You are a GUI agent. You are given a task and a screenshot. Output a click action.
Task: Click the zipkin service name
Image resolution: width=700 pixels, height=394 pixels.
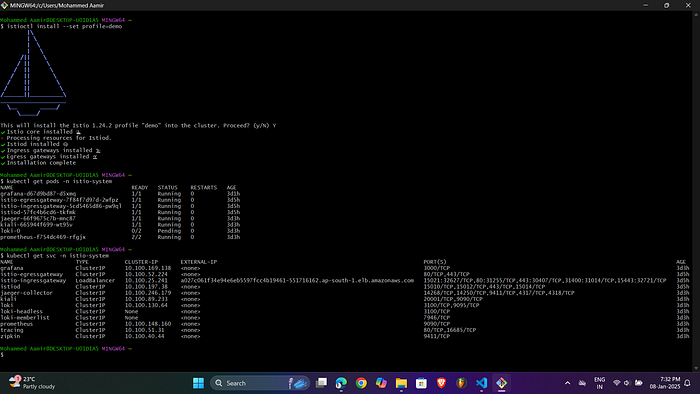(x=10, y=336)
